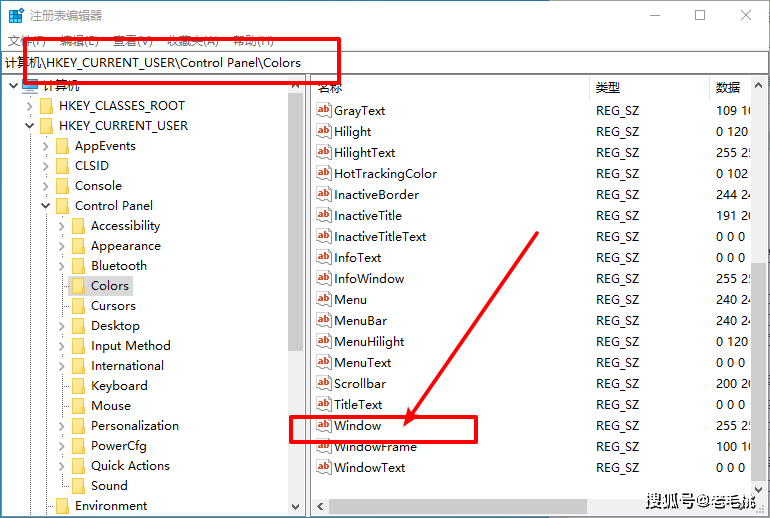Click the string icon next to GrayText
Viewport: 770px width, 518px height.
click(x=323, y=110)
